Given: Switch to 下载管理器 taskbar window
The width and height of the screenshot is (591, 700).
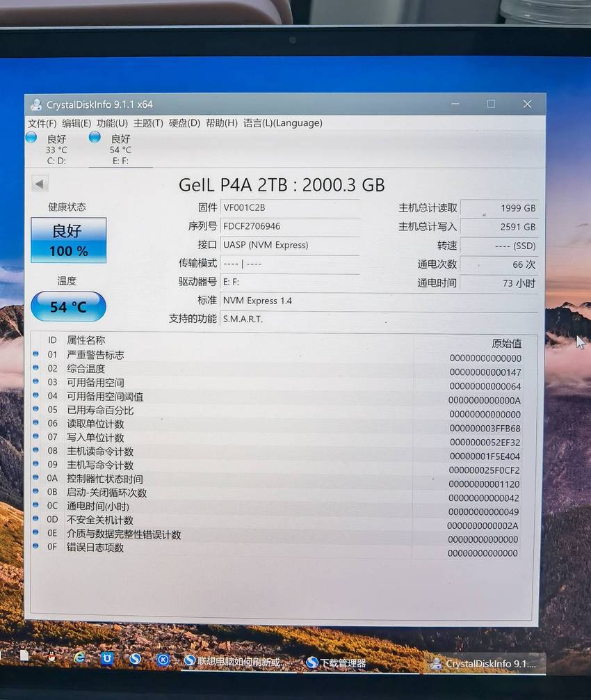Looking at the screenshot, I should pos(337,663).
